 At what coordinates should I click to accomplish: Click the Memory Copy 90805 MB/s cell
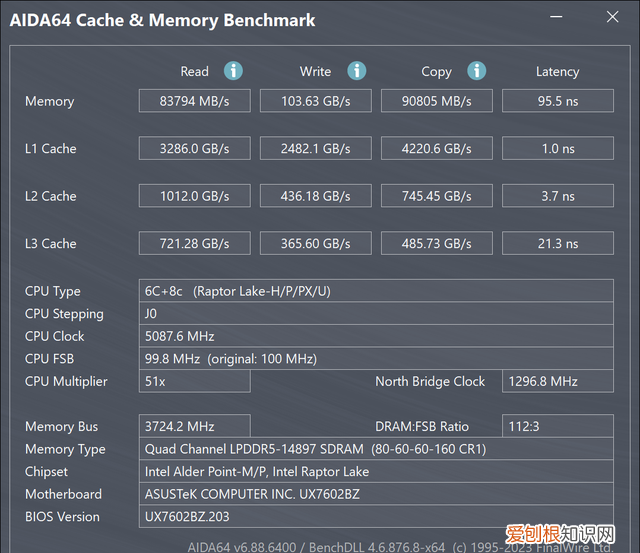tap(436, 101)
